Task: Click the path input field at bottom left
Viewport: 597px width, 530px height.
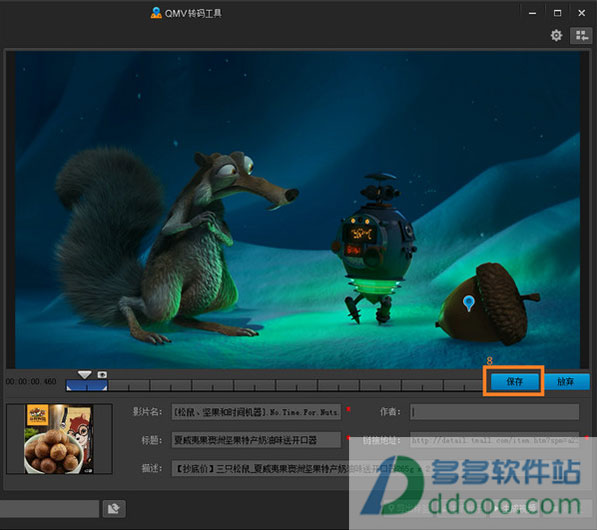Action: pos(49,509)
